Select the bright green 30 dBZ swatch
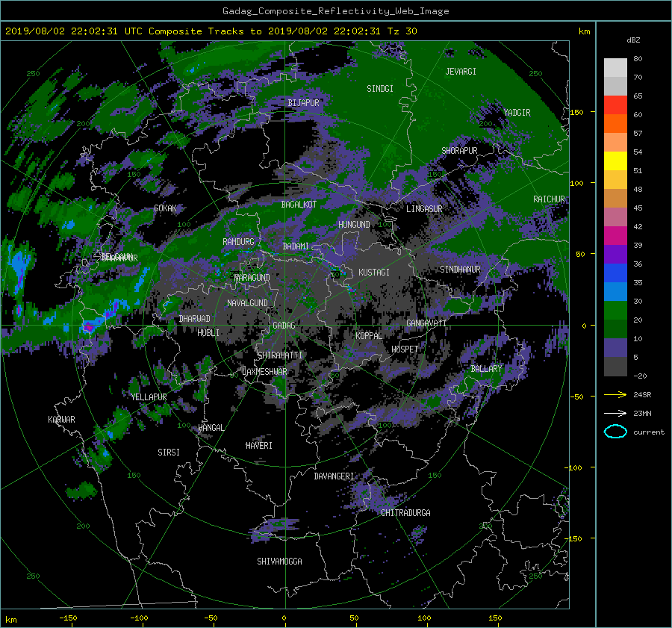Viewport: 672px width, 628px height. 615,311
